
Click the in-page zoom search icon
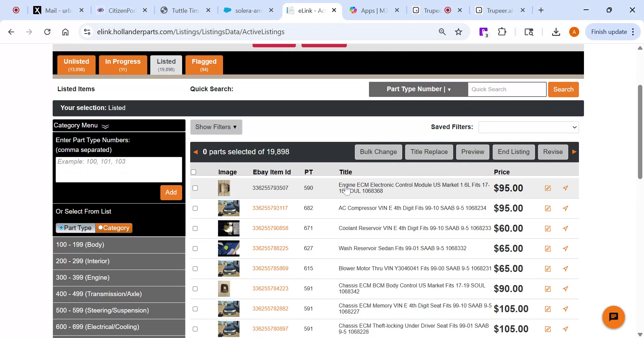coord(442,32)
